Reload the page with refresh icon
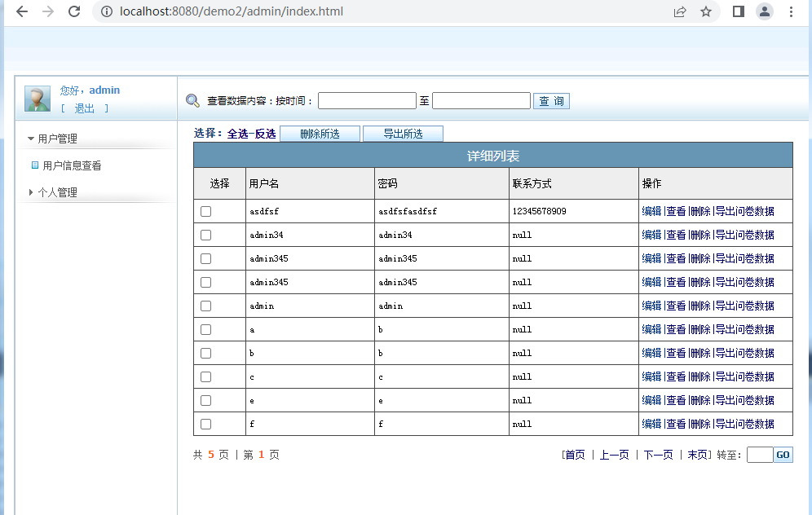 point(74,11)
